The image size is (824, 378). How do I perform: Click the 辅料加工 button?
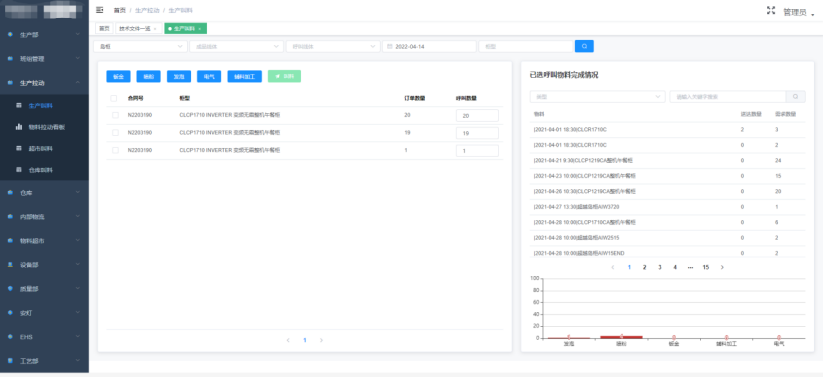pyautogui.click(x=244, y=76)
